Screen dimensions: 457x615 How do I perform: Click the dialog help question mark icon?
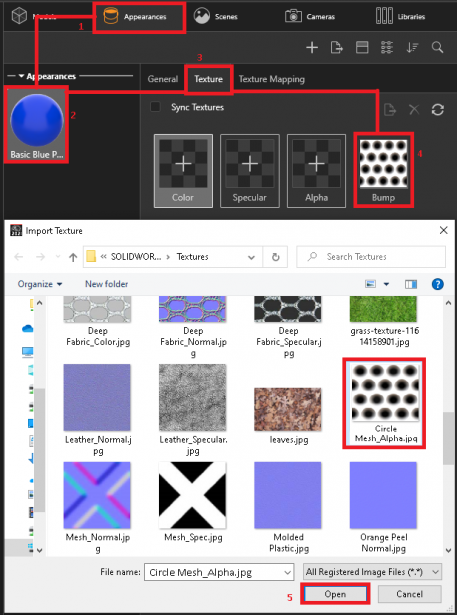[437, 284]
